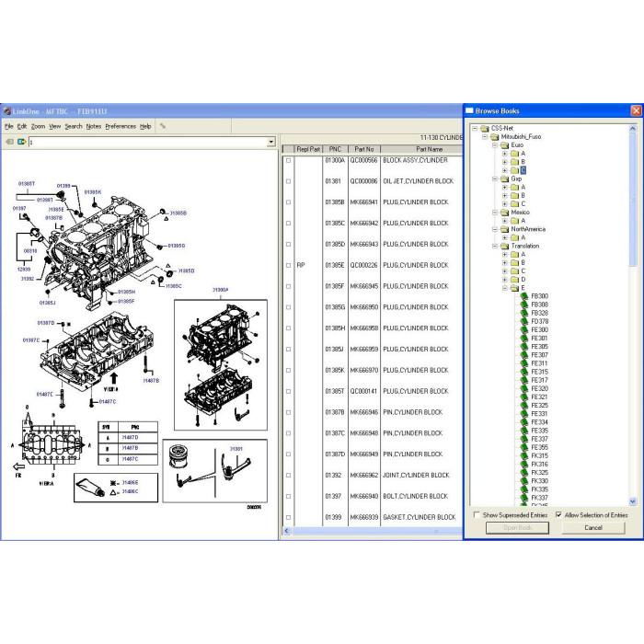Check the box on PNC 01387B PIN row
644x644 pixels.
(288, 412)
